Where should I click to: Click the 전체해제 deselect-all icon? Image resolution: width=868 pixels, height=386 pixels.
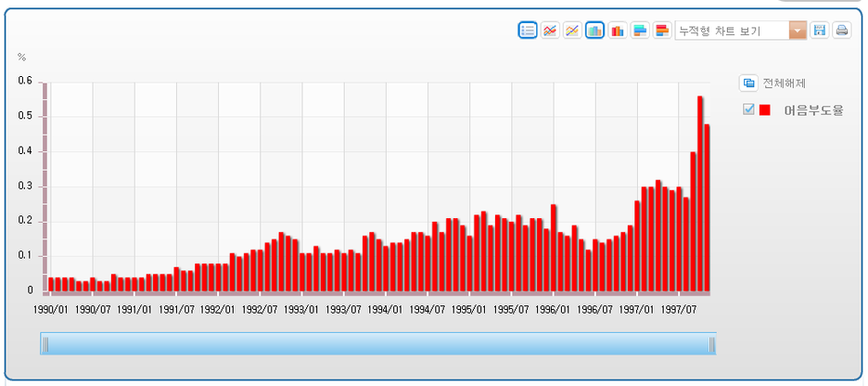pyautogui.click(x=748, y=84)
